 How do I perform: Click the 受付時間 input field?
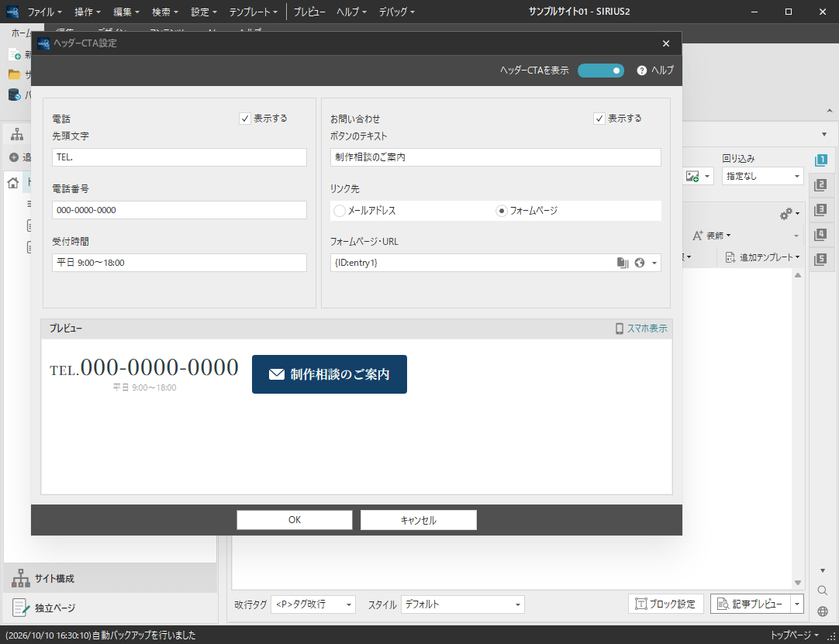point(180,263)
